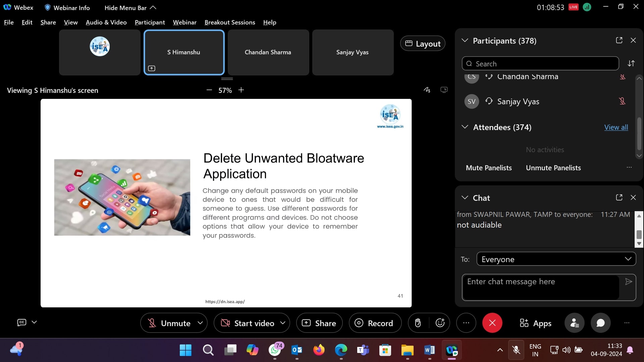Zoom in shared screen with plus
Image resolution: width=644 pixels, height=362 pixels.
pos(241,90)
